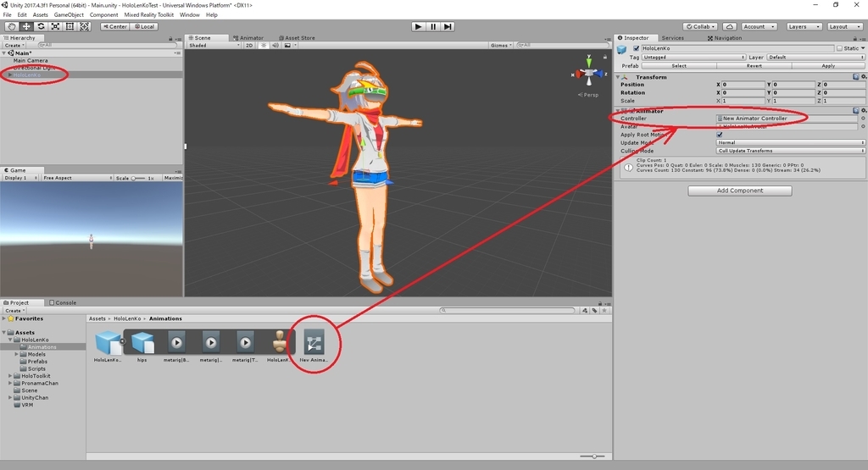Select the combined Transform tool

(84, 26)
